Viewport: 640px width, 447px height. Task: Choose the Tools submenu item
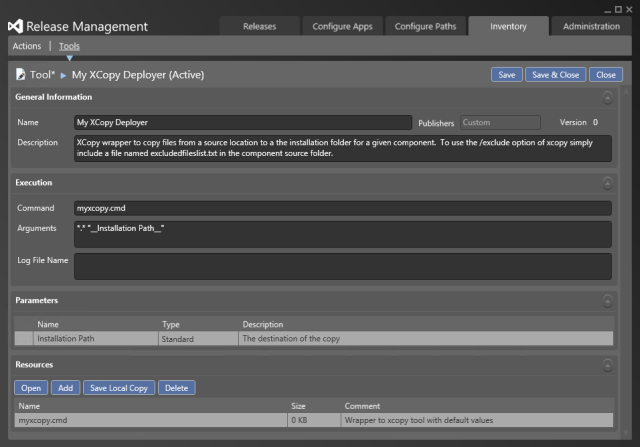coord(69,46)
